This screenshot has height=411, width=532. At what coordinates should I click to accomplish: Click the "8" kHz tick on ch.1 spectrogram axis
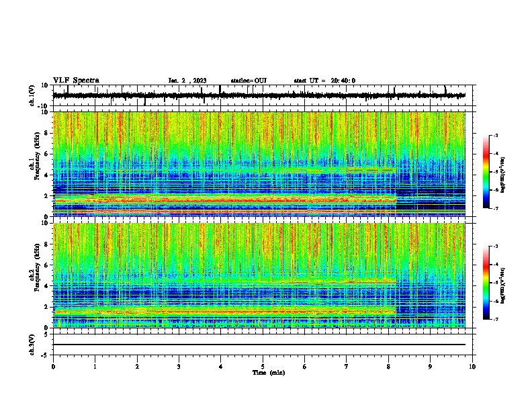click(x=46, y=133)
